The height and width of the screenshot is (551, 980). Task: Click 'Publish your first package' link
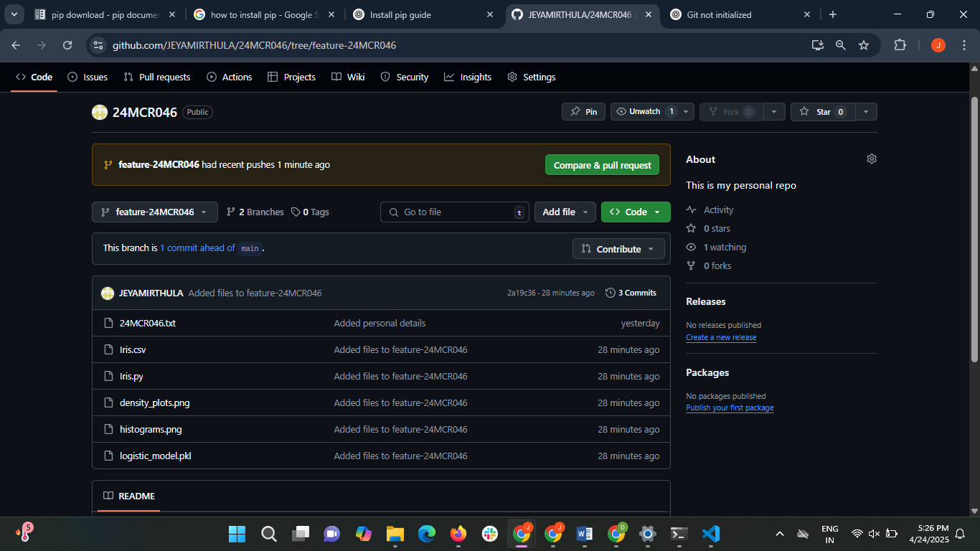(x=730, y=408)
